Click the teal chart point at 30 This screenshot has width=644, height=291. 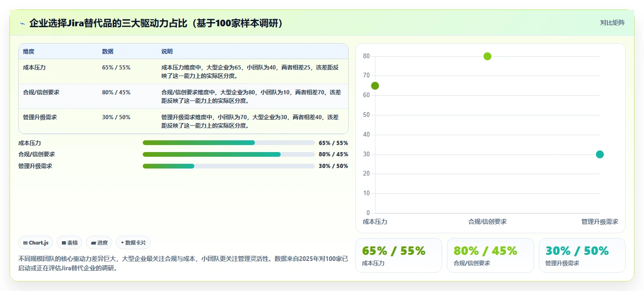pos(600,154)
